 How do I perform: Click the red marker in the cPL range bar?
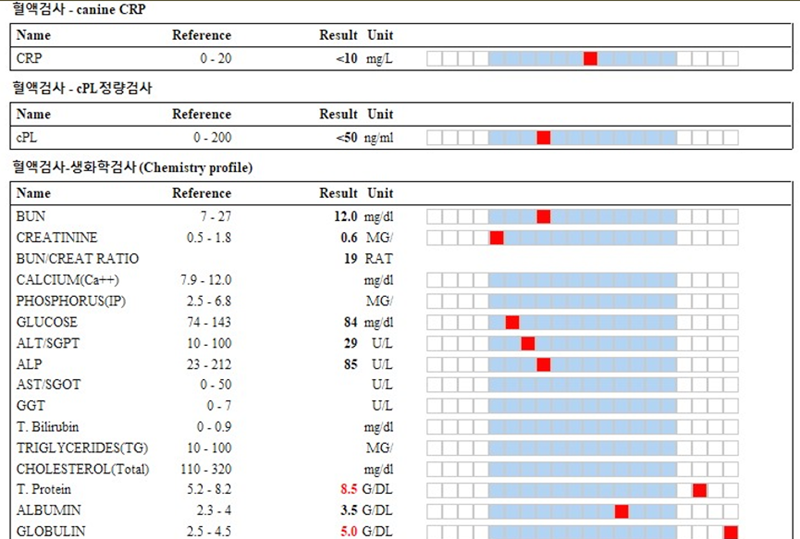543,138
